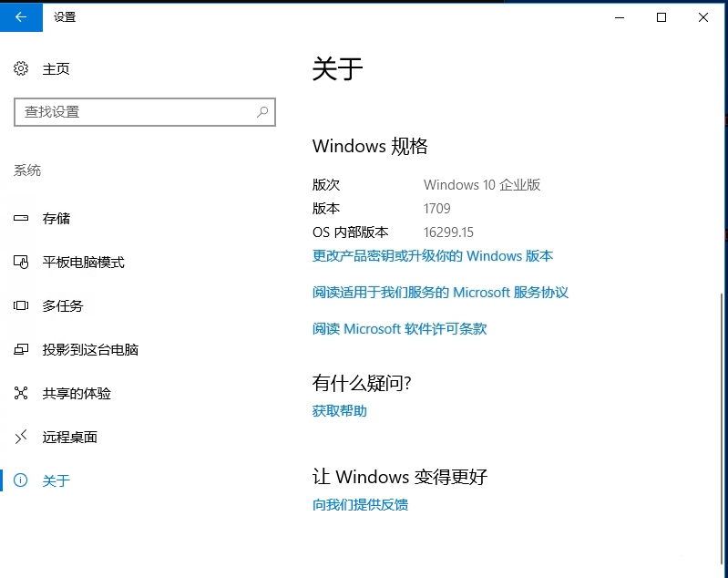Close the 设置 window
Viewport: 728px width, 578px height.
703,16
